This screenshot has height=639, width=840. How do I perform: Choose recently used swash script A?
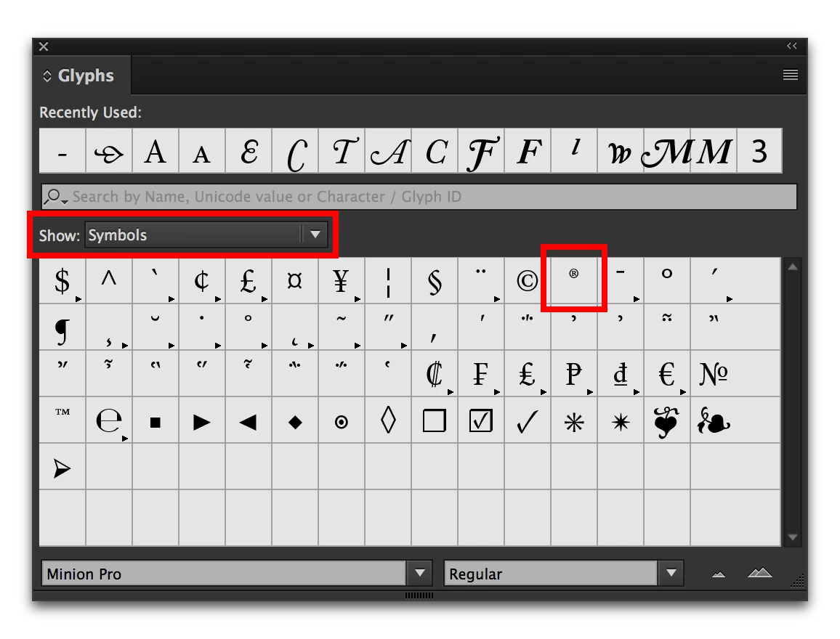pyautogui.click(x=388, y=150)
